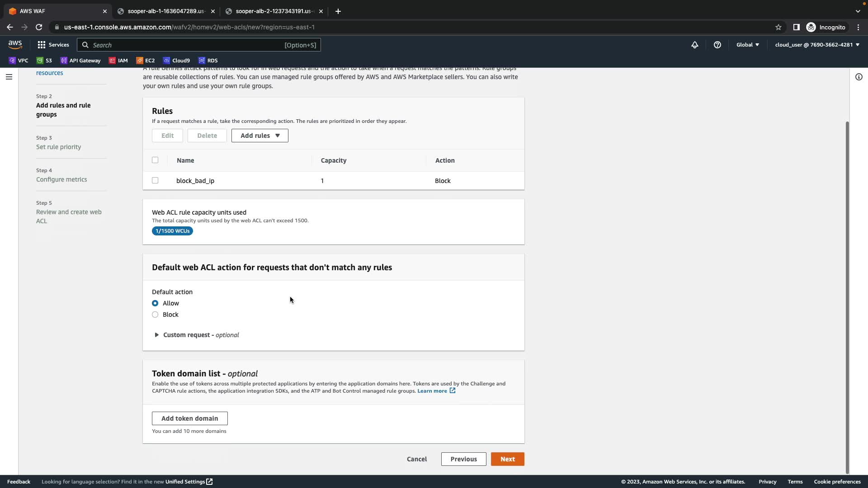Open the Global region dropdown

pos(747,45)
